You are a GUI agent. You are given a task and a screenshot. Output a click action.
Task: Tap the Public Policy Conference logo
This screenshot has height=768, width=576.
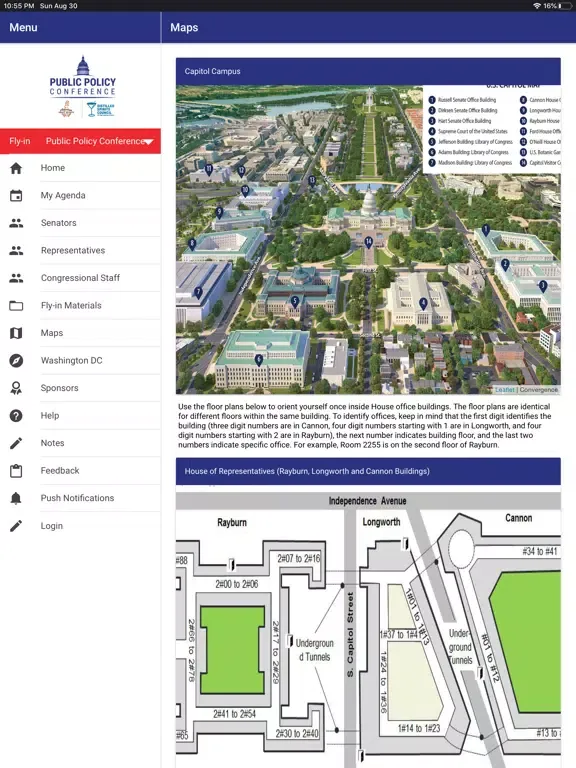[82, 86]
